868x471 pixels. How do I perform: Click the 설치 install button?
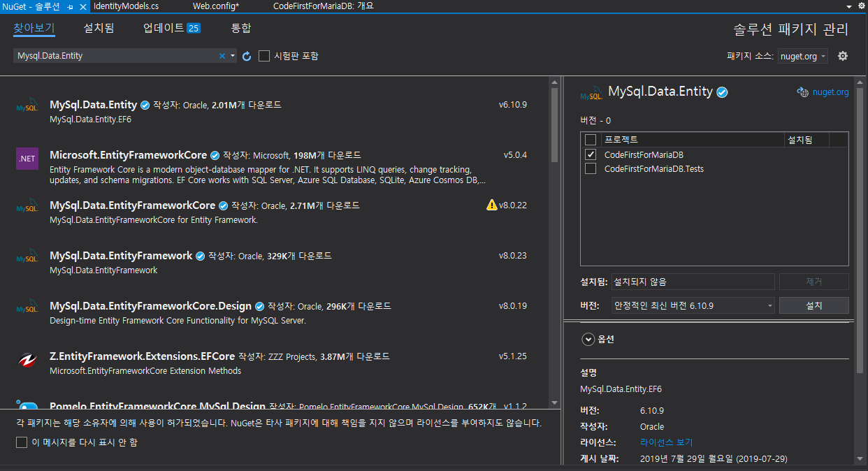(x=814, y=305)
